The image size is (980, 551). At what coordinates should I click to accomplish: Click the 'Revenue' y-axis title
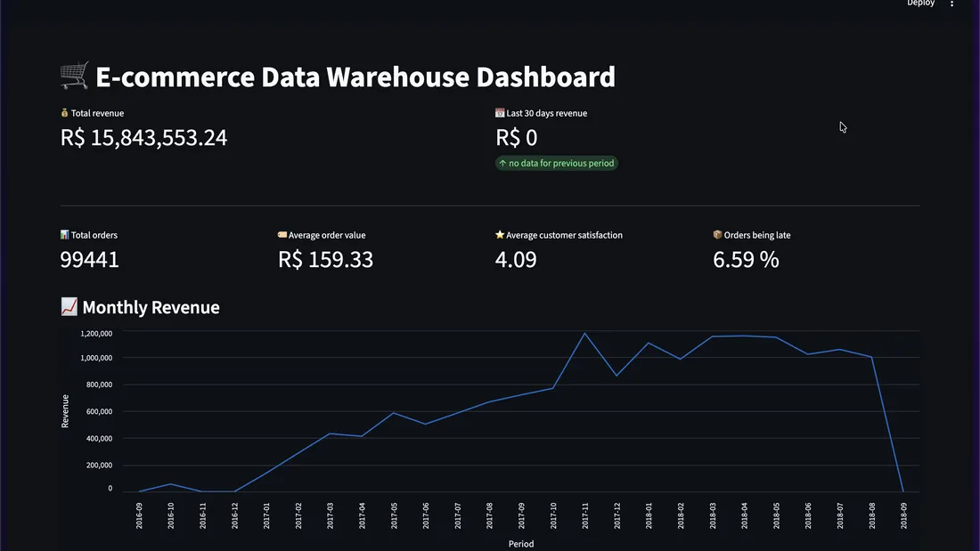(x=65, y=411)
